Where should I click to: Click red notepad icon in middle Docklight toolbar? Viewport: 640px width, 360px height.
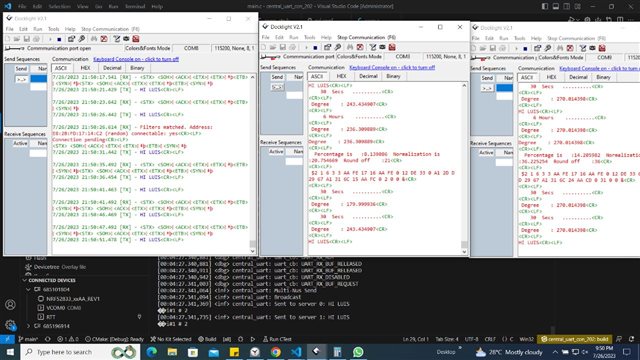[x=392, y=47]
